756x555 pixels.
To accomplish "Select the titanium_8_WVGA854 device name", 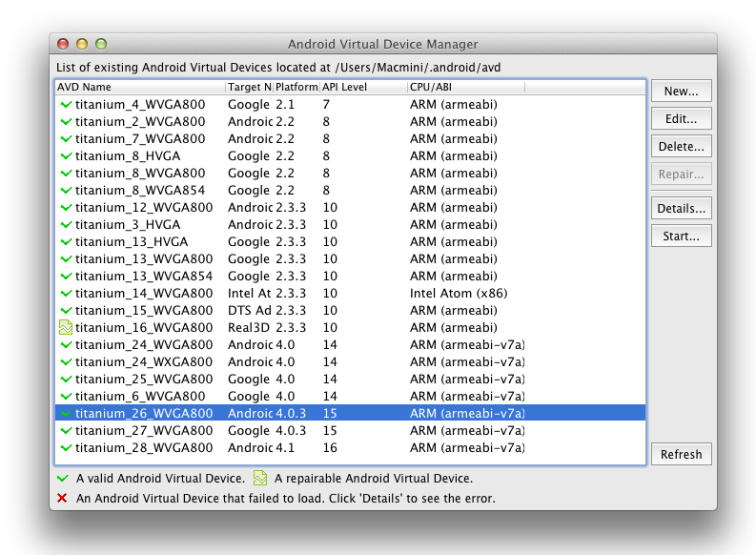I will pos(140,190).
